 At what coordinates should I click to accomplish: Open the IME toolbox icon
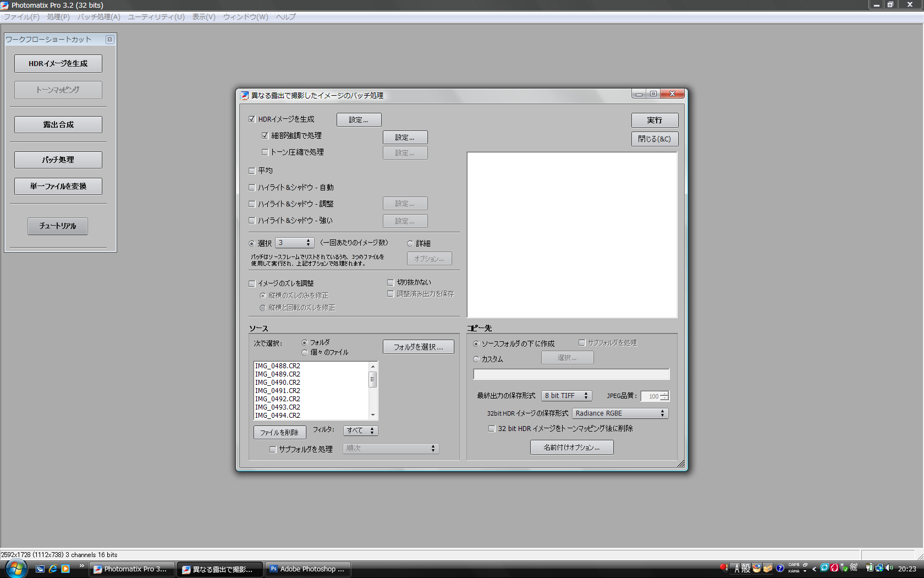coord(768,569)
